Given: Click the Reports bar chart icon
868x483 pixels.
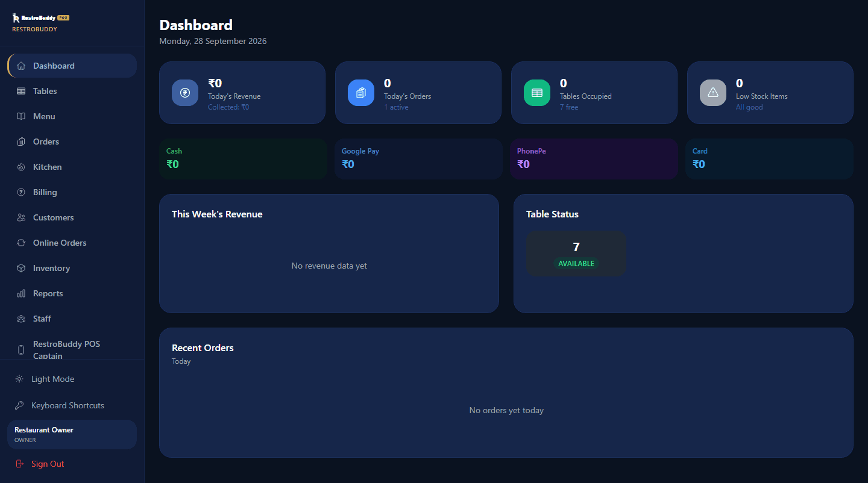Looking at the screenshot, I should click(x=21, y=293).
